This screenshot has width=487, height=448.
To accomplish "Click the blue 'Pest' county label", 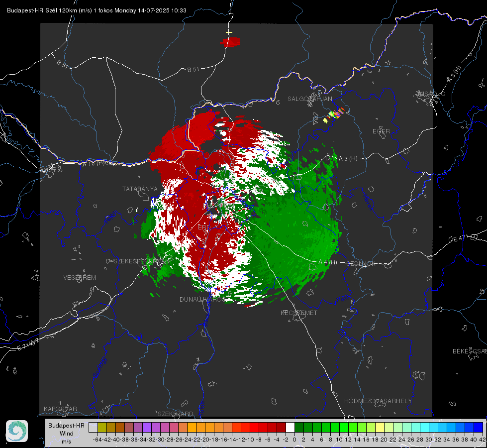I will click(x=342, y=299).
